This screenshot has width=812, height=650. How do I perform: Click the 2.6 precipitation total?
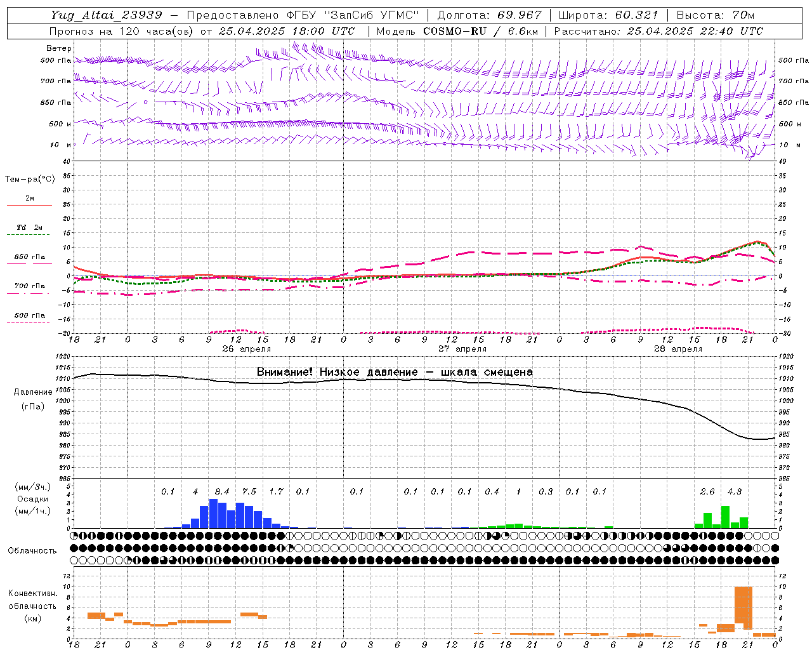(707, 491)
